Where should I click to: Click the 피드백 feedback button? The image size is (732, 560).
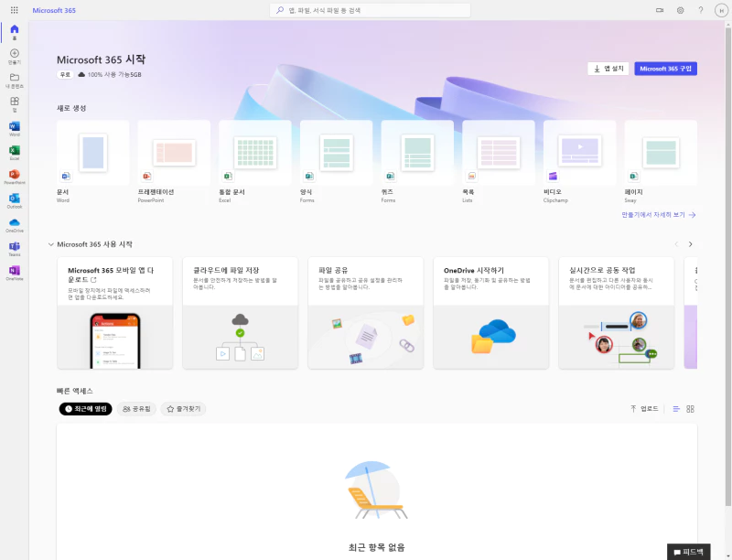(689, 552)
